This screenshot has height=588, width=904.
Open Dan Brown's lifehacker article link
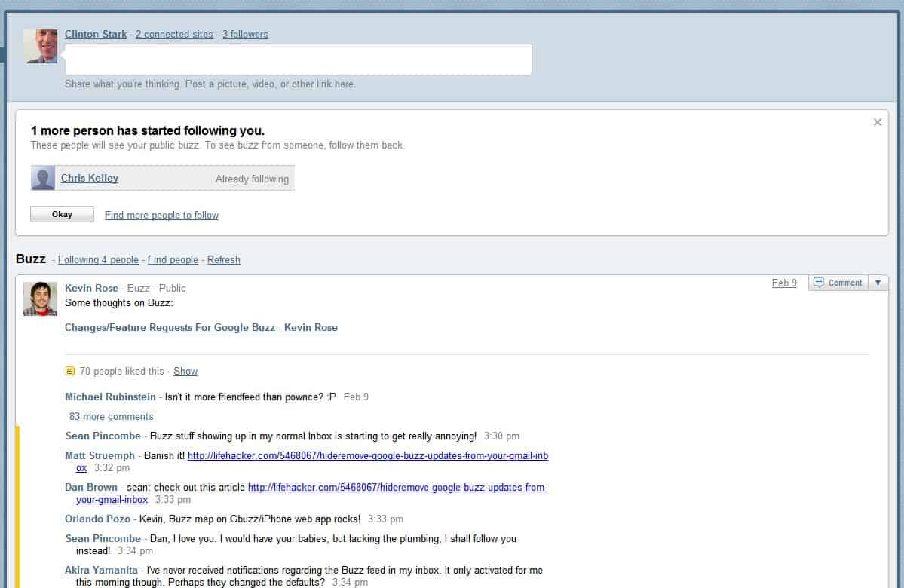point(397,487)
